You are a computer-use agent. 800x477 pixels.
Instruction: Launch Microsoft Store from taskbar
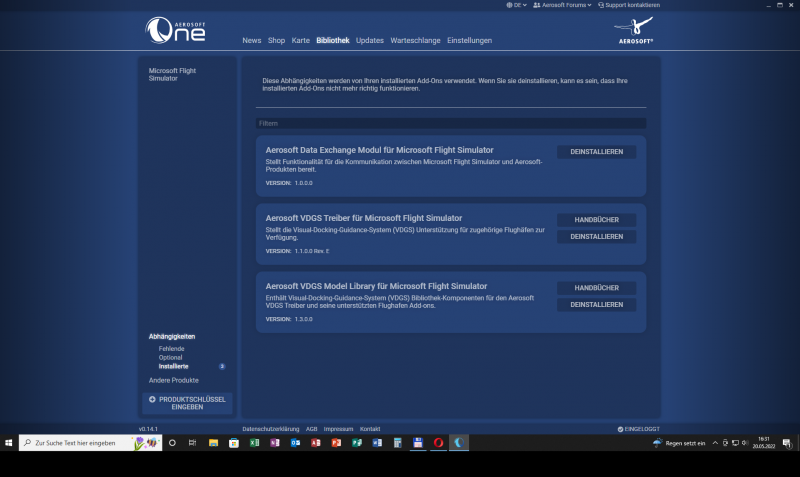click(234, 443)
